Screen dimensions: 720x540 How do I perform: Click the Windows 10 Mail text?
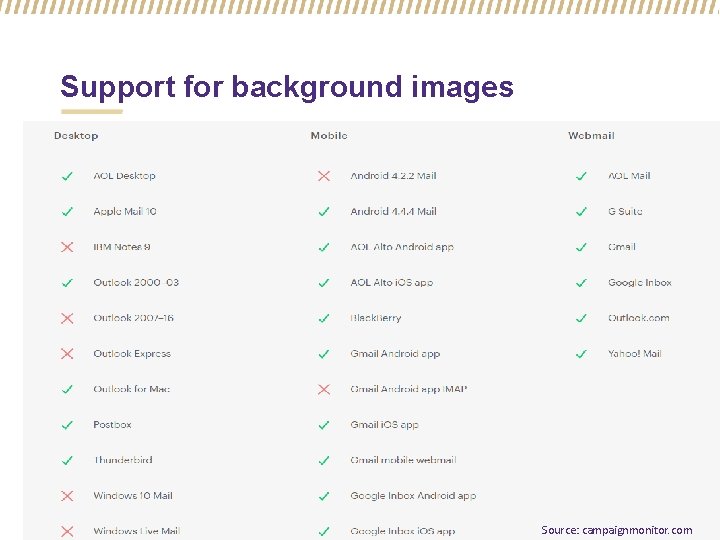(133, 495)
